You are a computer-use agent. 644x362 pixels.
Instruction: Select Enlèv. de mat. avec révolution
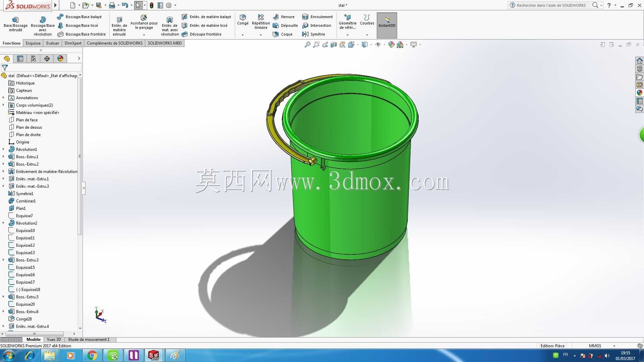coord(170,25)
